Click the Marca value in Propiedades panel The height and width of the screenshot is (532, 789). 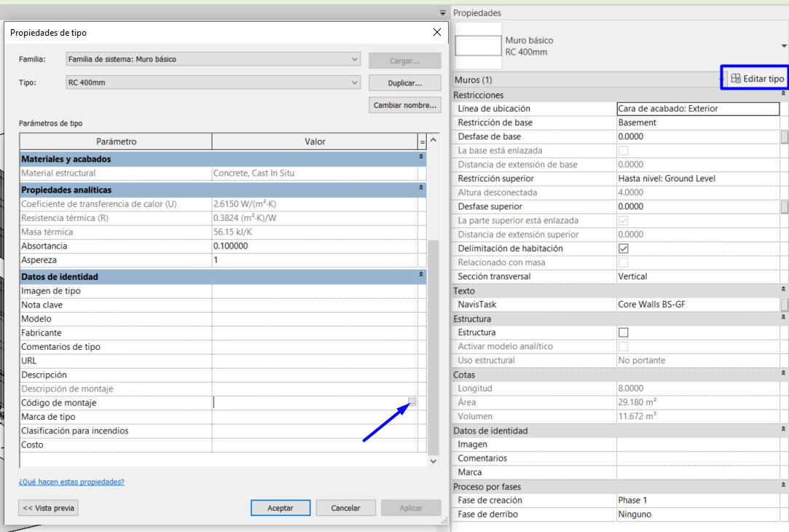698,473
